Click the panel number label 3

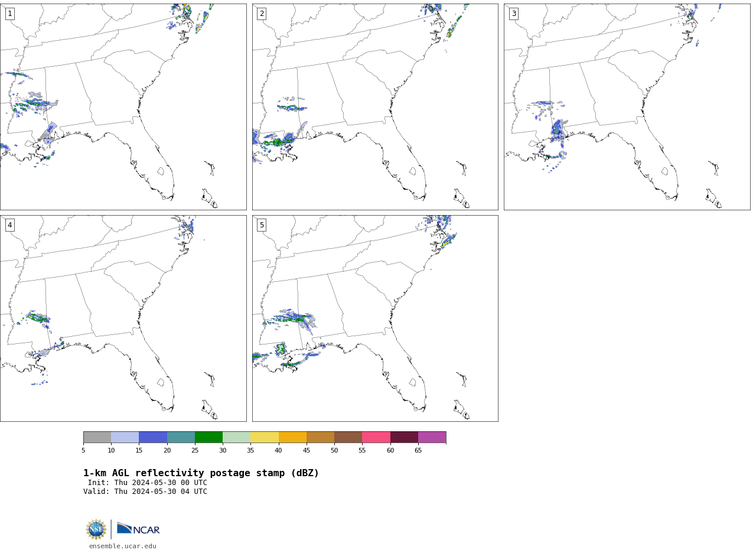513,14
